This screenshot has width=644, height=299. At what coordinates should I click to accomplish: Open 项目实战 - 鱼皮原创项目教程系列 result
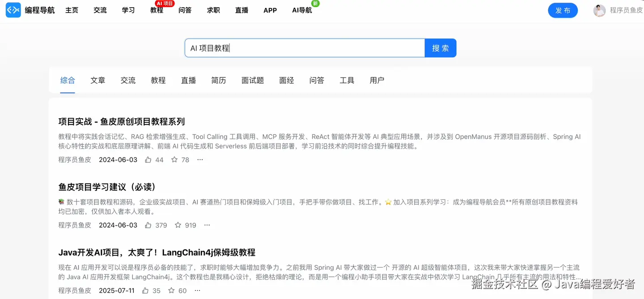coord(122,122)
